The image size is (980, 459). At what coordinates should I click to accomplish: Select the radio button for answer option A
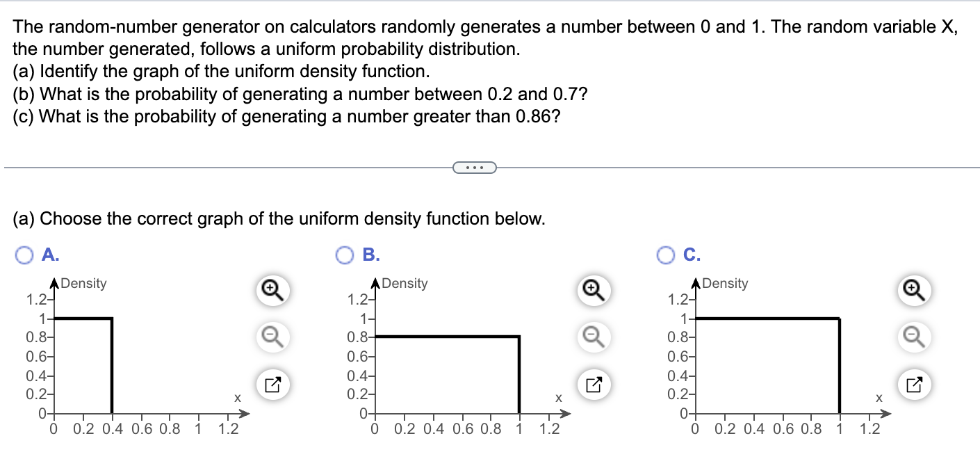coord(26,255)
